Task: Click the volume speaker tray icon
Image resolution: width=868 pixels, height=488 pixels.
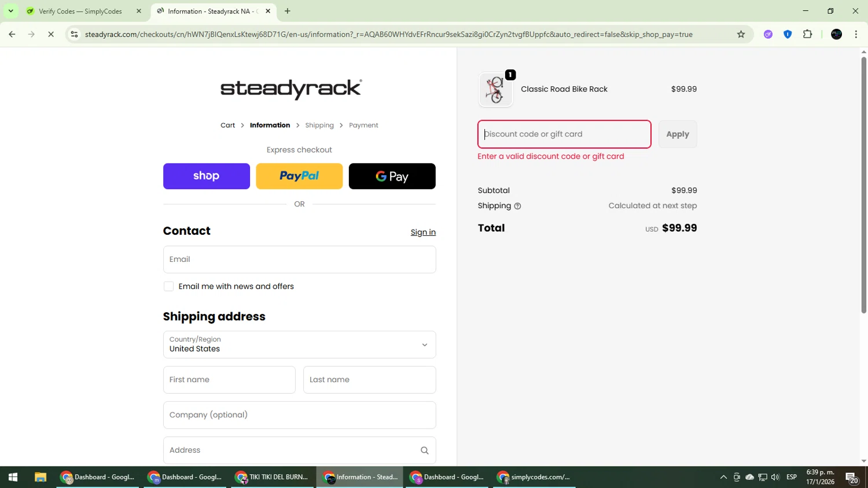Action: pyautogui.click(x=775, y=477)
